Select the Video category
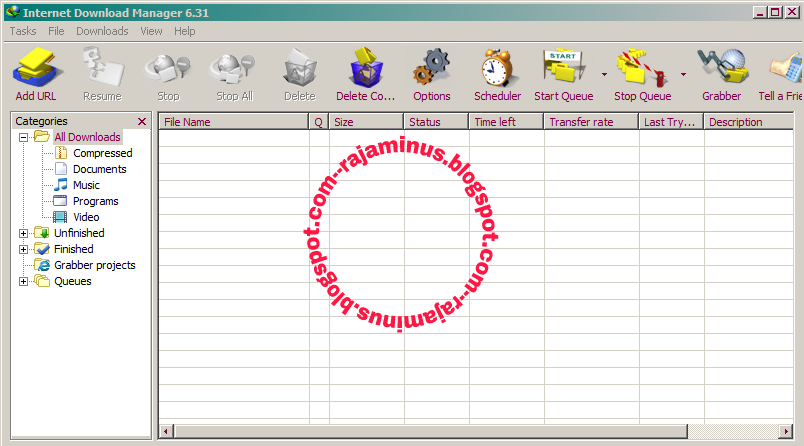The height and width of the screenshot is (446, 804). coord(86,217)
